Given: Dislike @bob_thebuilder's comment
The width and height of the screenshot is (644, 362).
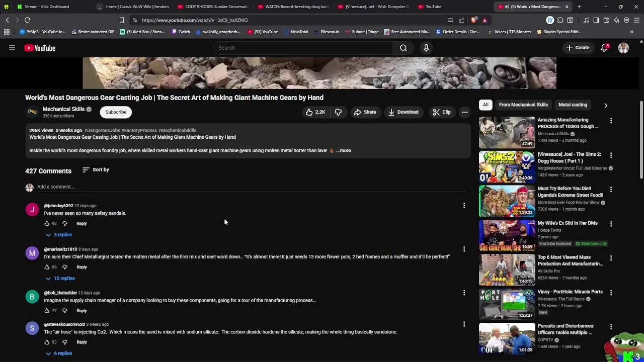Looking at the screenshot, I should point(64,311).
